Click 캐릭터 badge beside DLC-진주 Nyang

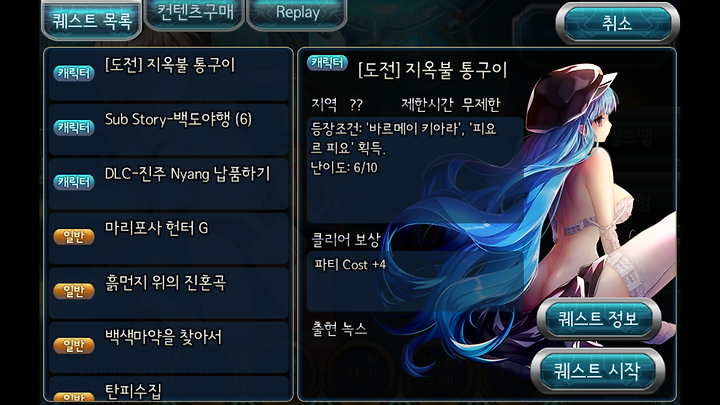click(73, 182)
